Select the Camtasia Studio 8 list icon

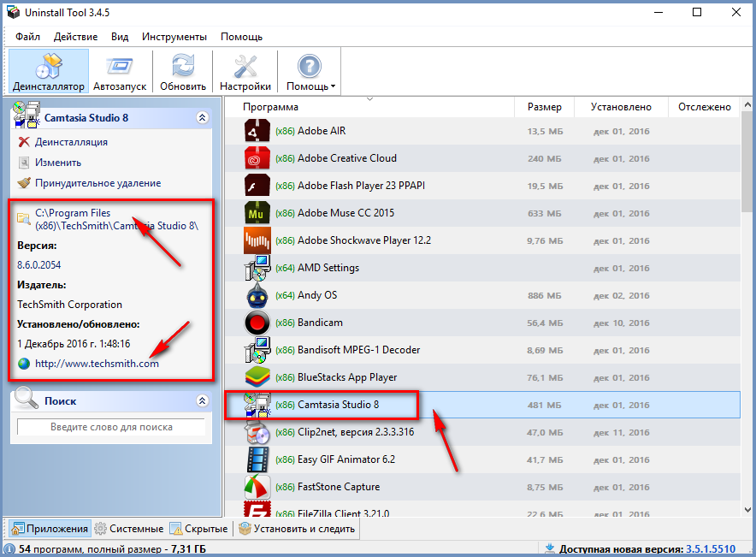pyautogui.click(x=257, y=405)
